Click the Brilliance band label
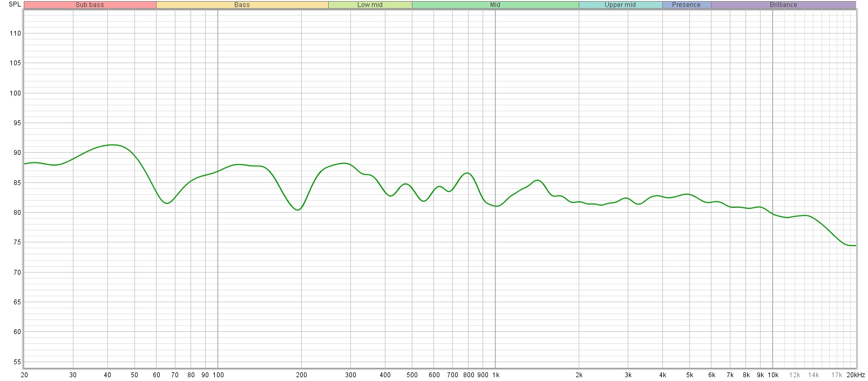This screenshot has height=381, width=868. 783,5
